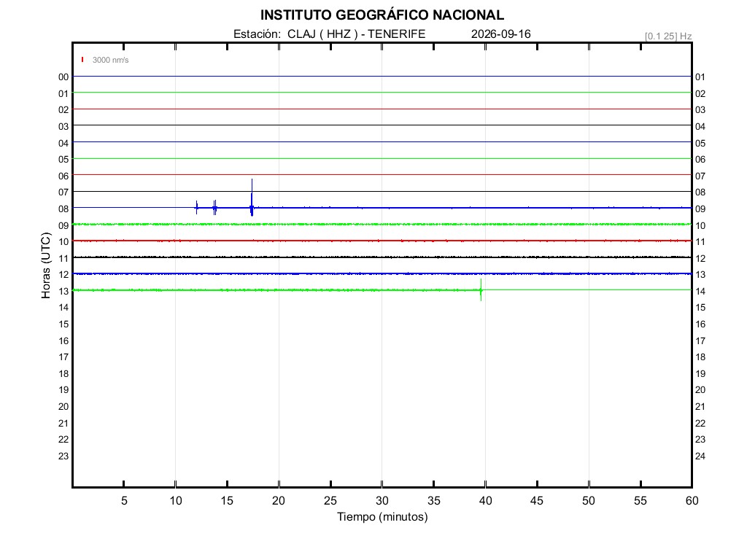This screenshot has width=747, height=560.
Task: Click the blue trace for hour 12
Action: tap(382, 274)
